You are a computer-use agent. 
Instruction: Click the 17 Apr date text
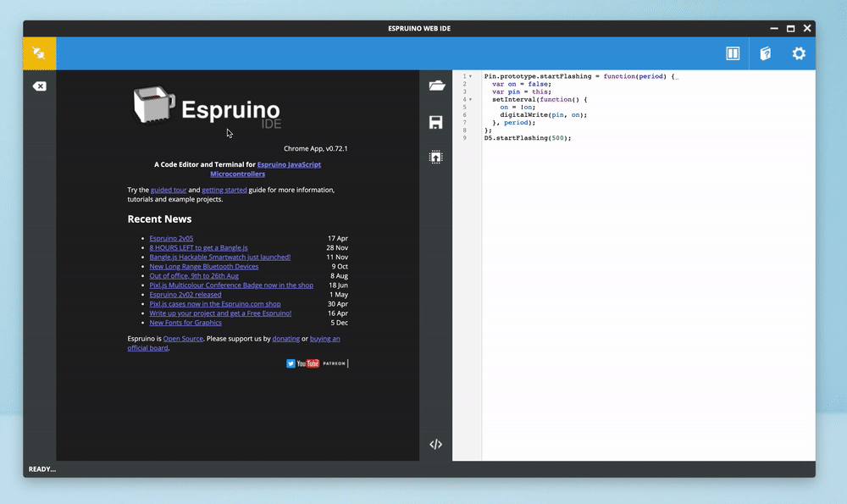click(x=338, y=238)
